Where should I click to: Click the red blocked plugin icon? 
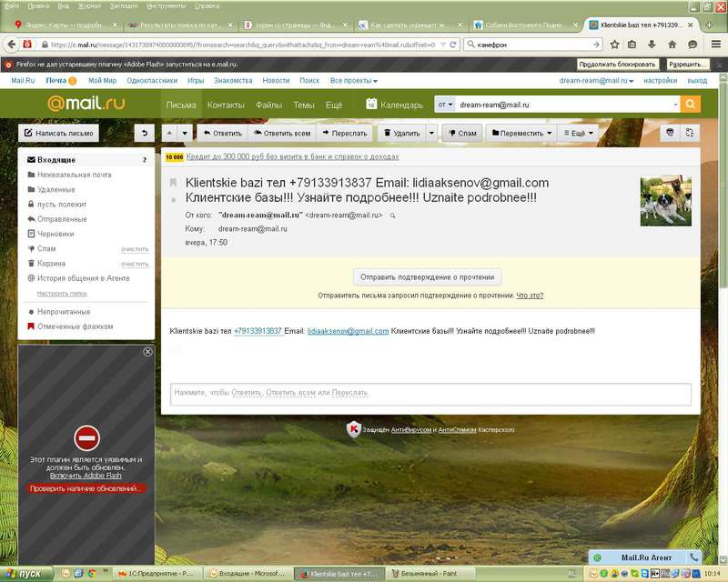(x=86, y=438)
